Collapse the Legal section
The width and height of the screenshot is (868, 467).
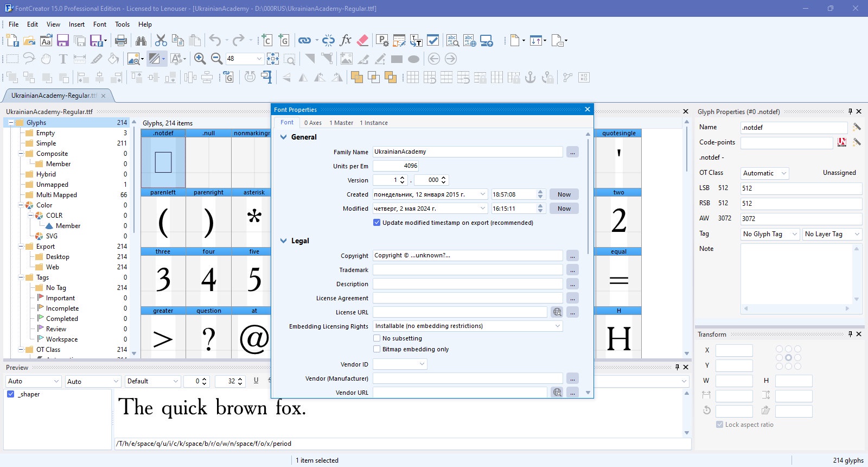[x=283, y=241]
